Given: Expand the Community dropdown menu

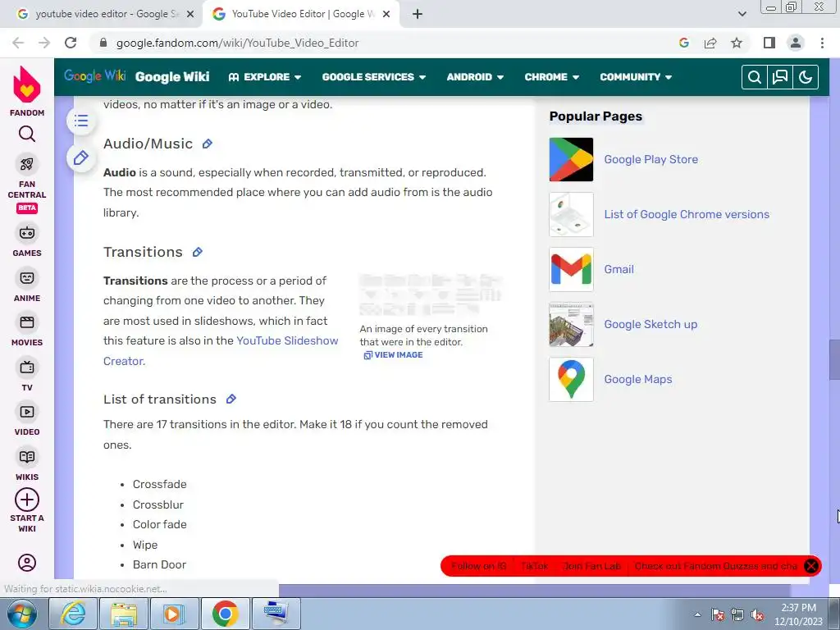Looking at the screenshot, I should 636,77.
